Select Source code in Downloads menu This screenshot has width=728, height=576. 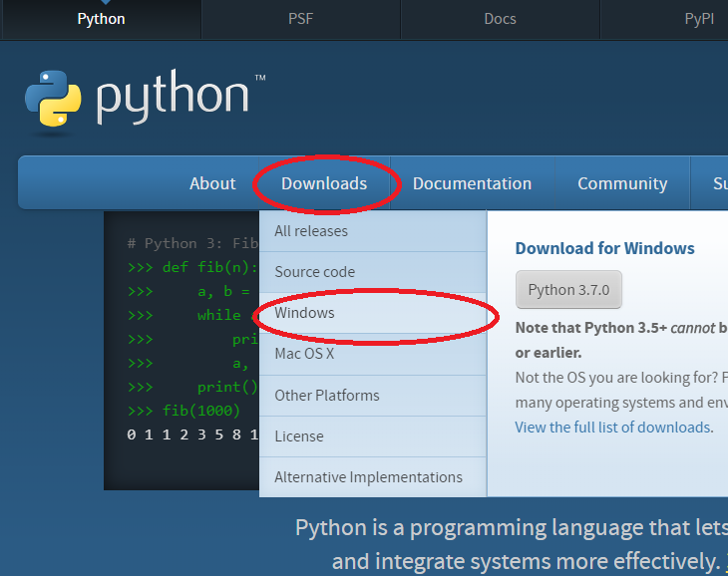(314, 272)
